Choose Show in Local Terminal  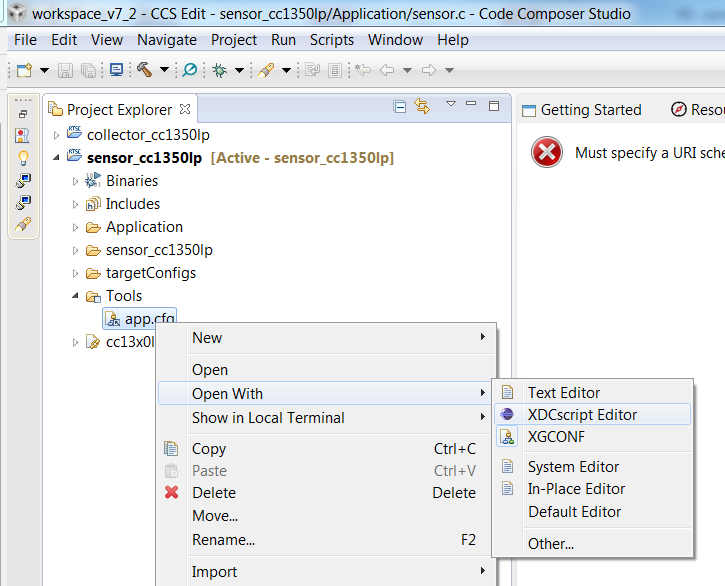coord(327,418)
